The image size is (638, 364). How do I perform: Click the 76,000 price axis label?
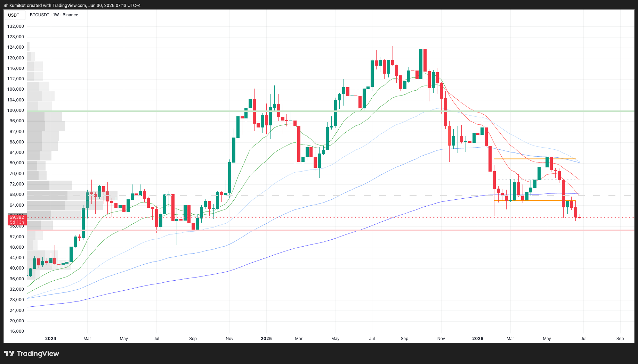(17, 174)
